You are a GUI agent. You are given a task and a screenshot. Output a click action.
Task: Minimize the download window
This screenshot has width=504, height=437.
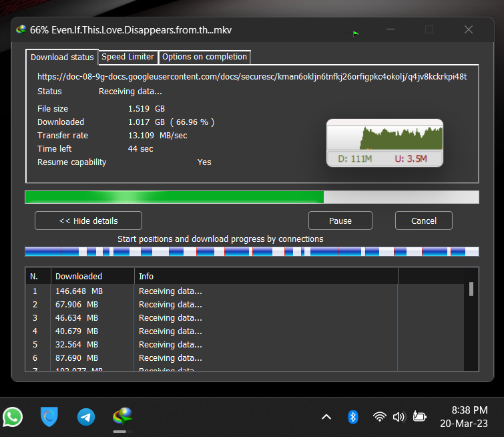(391, 29)
